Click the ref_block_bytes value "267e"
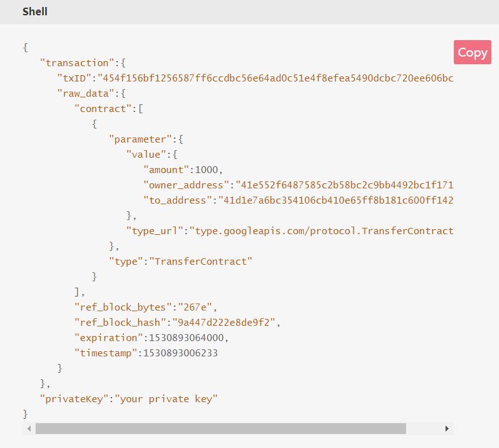499x448 pixels. tap(195, 307)
